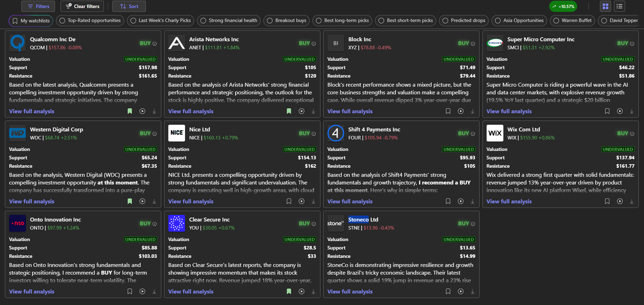The width and height of the screenshot is (644, 305).
Task: Click the +10.57% performance badge
Action: [x=563, y=6]
